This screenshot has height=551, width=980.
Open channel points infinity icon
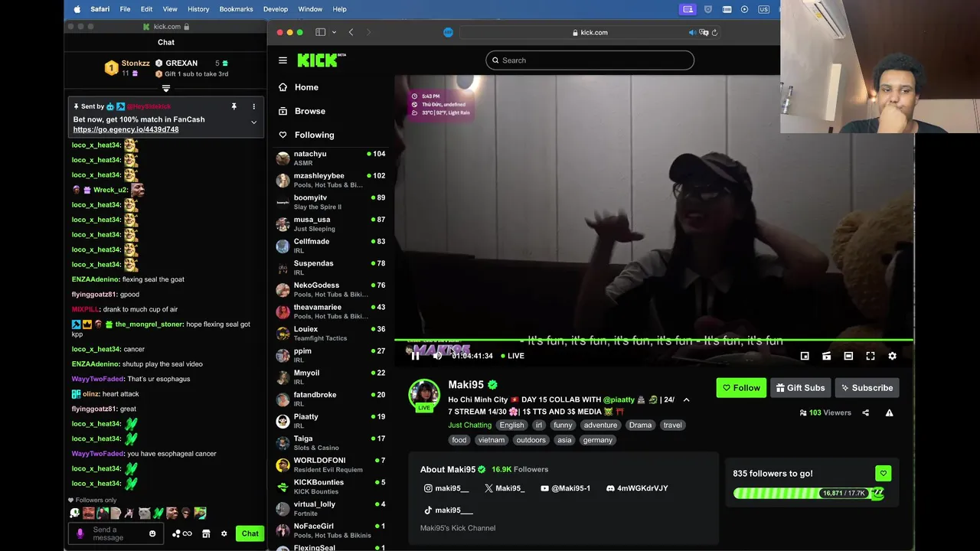point(182,533)
